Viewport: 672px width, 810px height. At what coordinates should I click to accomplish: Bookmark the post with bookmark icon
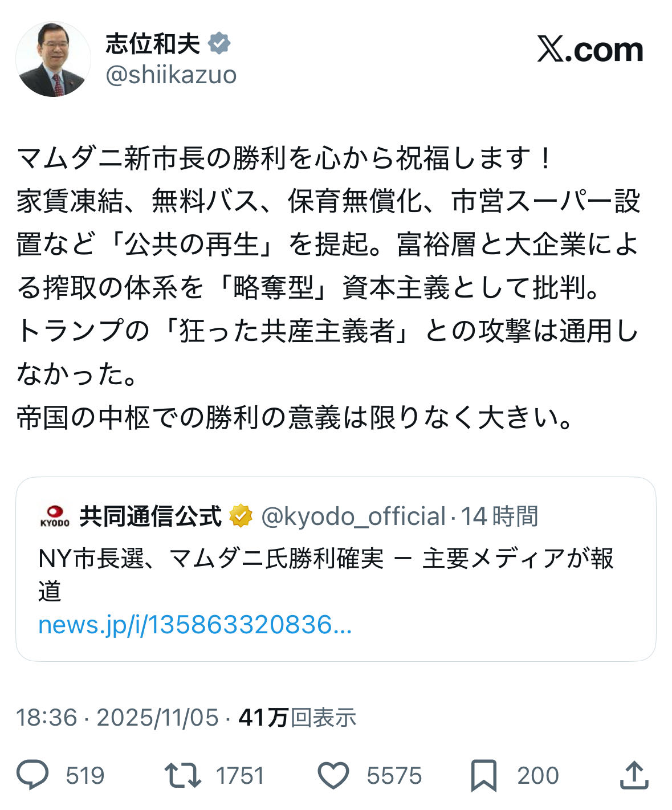click(484, 776)
